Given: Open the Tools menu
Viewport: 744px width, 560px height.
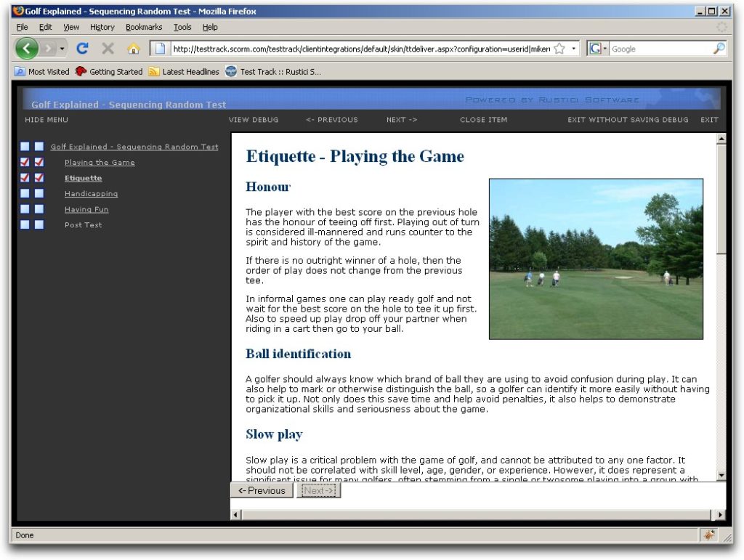Looking at the screenshot, I should click(x=182, y=27).
